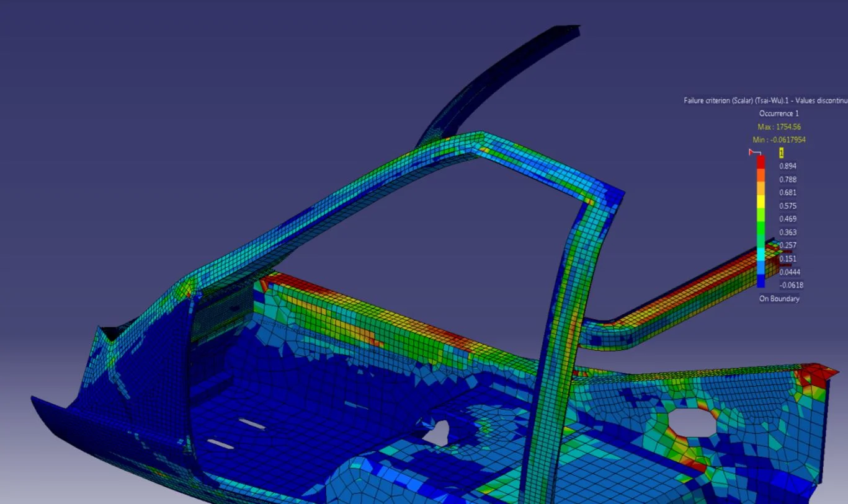Click the 0.363 value label

click(x=787, y=232)
